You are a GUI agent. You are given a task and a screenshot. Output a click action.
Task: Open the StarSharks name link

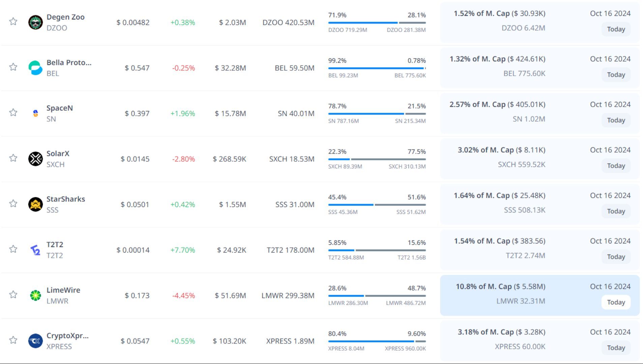click(65, 199)
